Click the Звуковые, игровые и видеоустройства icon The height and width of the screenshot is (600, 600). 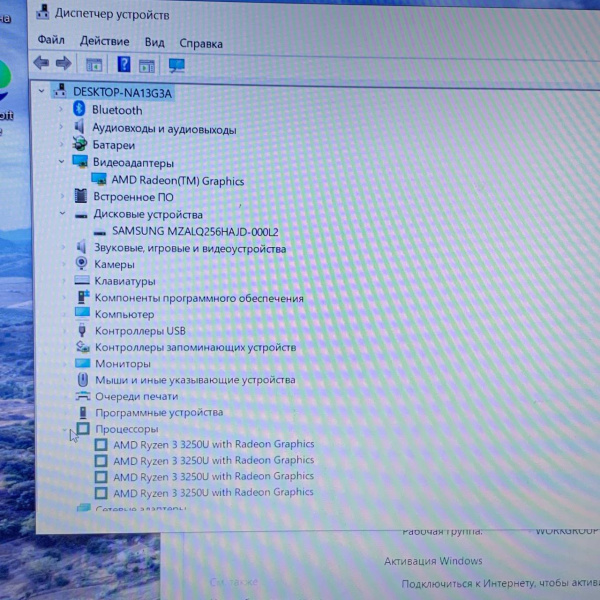[x=81, y=247]
